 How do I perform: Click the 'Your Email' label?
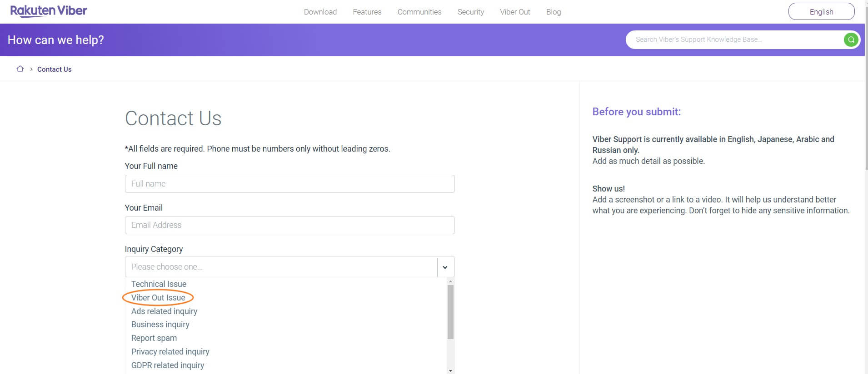144,208
